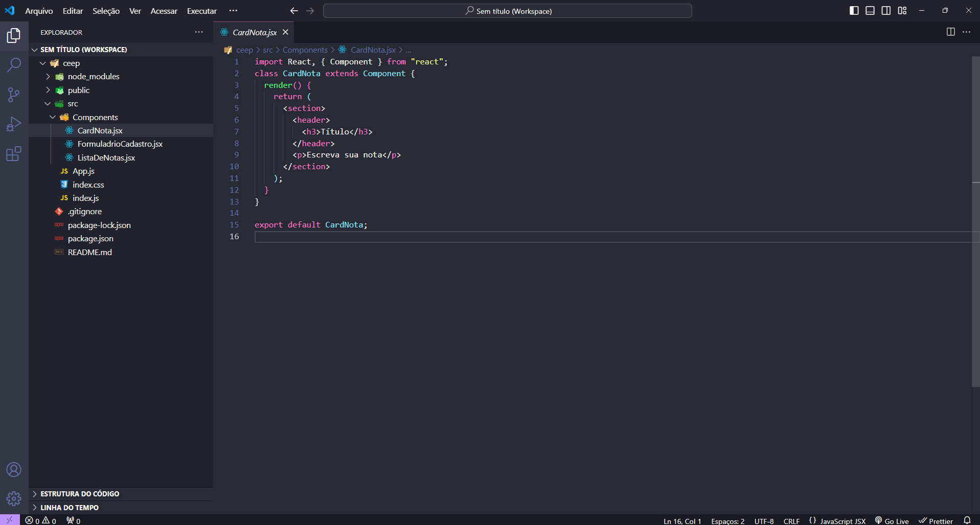Click the VS Code logo icon
Image resolution: width=980 pixels, height=525 pixels.
(10, 10)
